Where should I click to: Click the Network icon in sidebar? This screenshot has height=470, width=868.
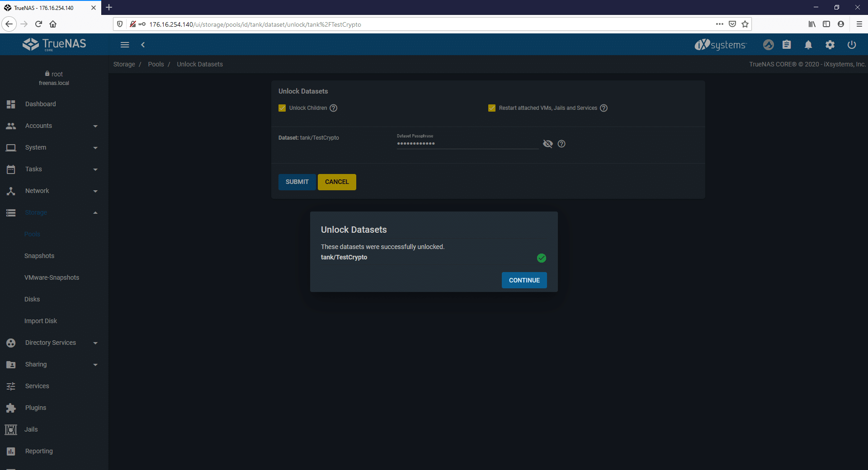(11, 191)
